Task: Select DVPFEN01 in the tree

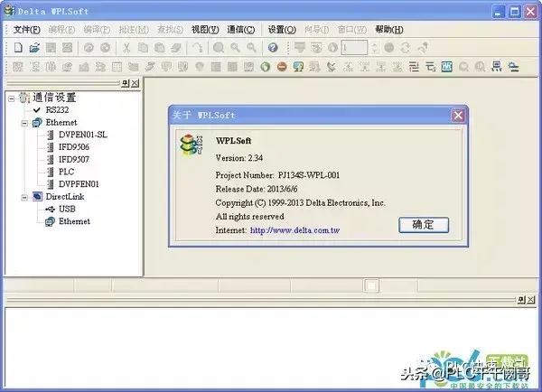Action: coord(79,184)
